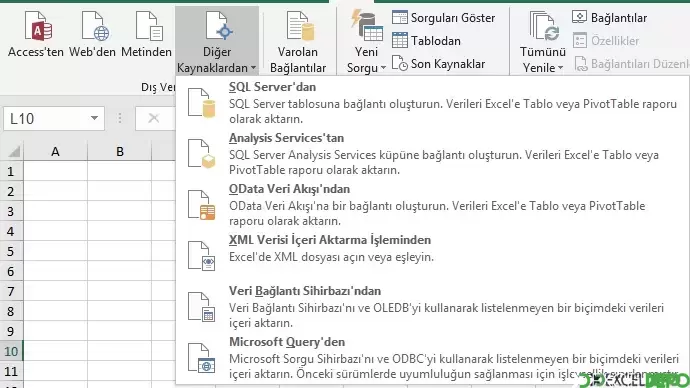Screen dimensions: 690x388
Task: Click the OData feed icon
Action: click(x=202, y=205)
